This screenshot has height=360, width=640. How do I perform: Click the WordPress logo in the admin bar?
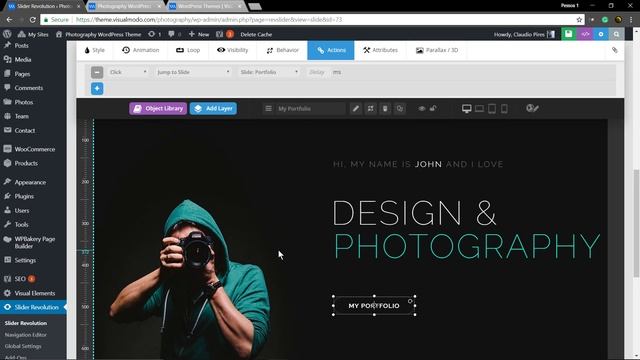coord(7,34)
